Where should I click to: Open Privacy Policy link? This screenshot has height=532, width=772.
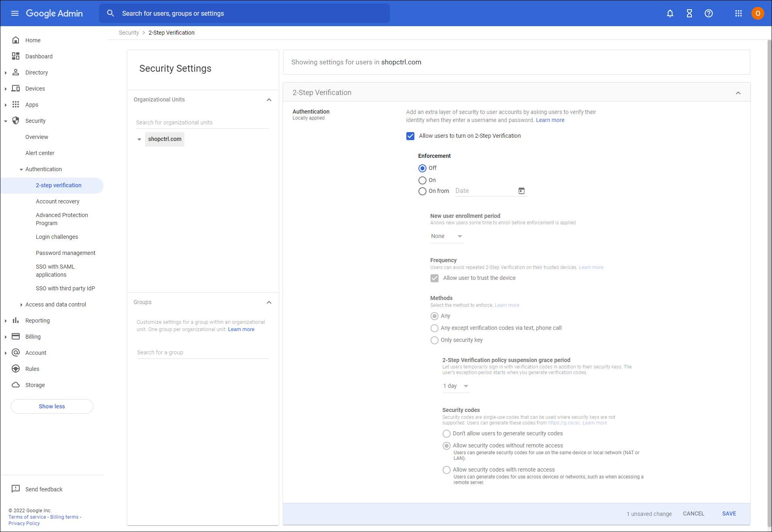[x=24, y=524]
